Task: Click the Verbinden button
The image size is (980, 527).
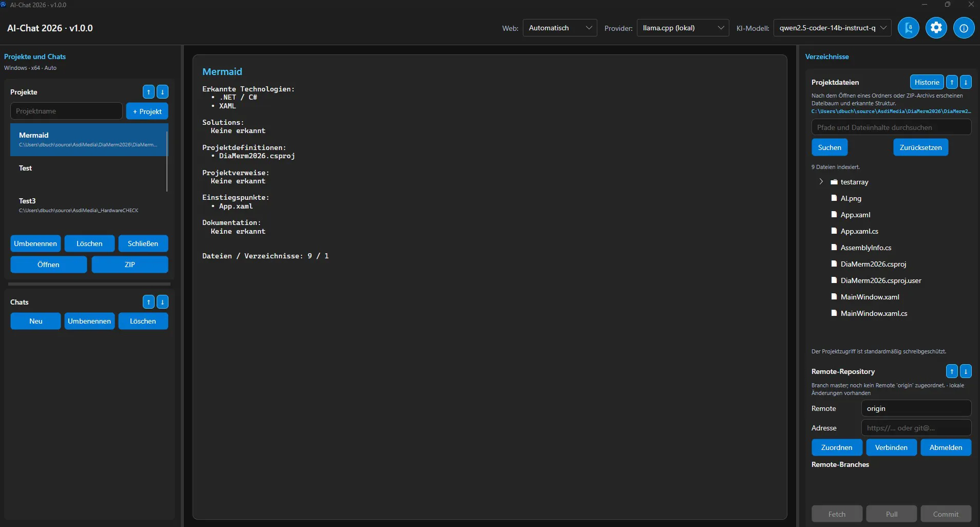Action: point(891,447)
